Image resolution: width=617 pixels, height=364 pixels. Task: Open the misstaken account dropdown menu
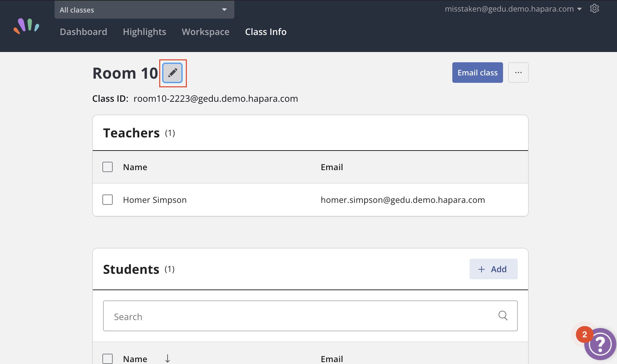[x=513, y=9]
